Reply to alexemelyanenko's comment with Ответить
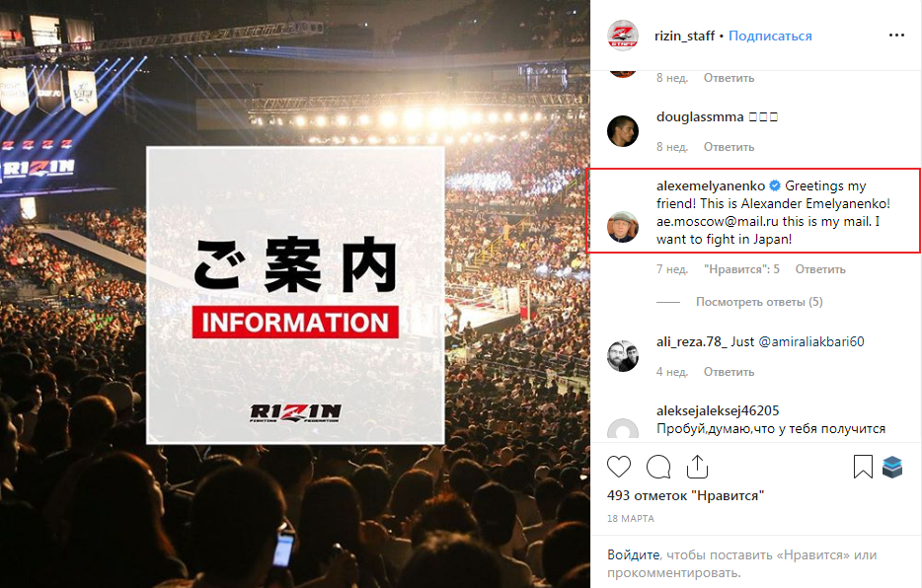The image size is (922, 588). [820, 269]
